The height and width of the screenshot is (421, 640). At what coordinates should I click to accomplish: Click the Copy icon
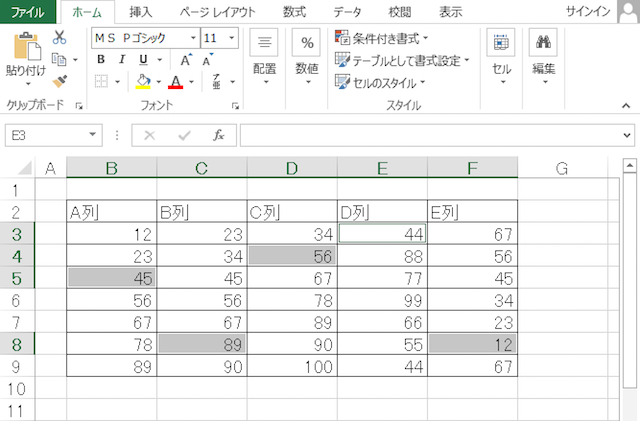point(59,60)
